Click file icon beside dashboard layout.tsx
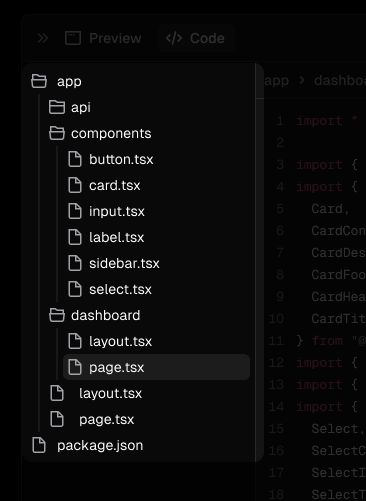Screen dimensions: 366x501 click(75, 341)
